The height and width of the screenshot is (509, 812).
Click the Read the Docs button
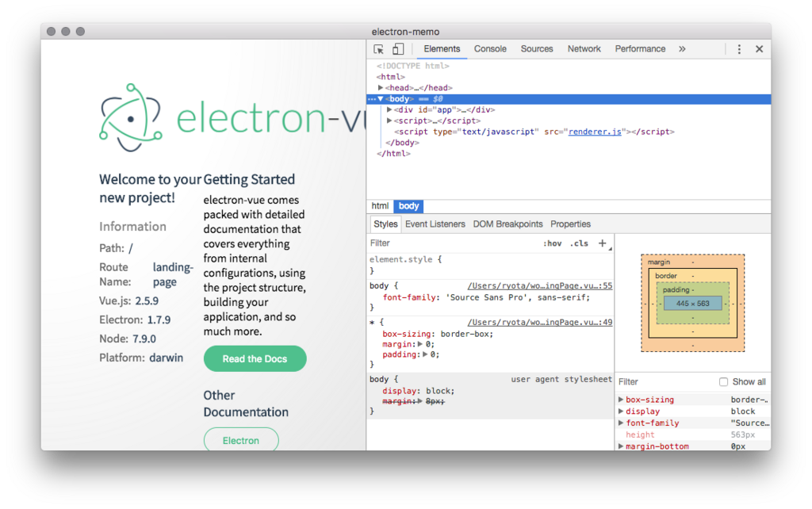pos(255,359)
